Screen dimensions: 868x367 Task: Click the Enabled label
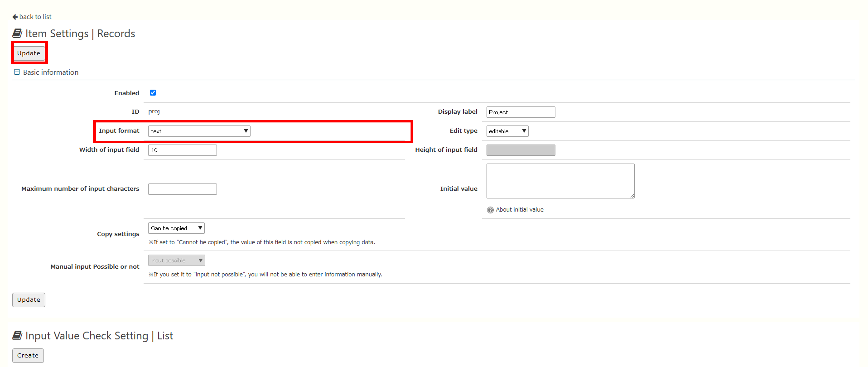(x=127, y=93)
